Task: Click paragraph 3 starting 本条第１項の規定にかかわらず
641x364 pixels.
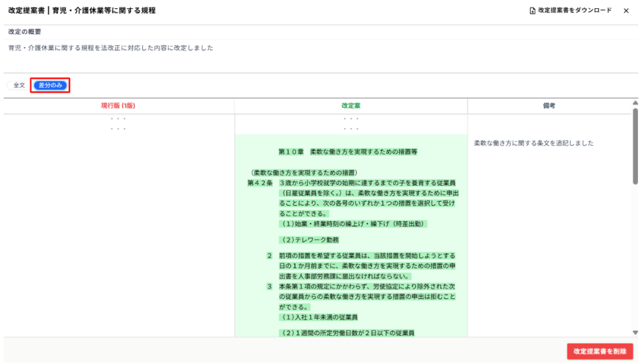Action: [367, 296]
